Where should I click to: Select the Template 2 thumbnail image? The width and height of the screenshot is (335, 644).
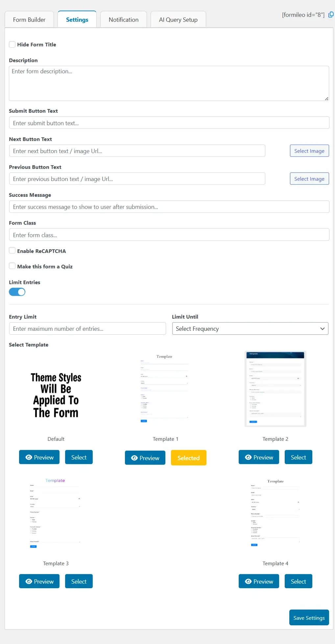tap(275, 389)
